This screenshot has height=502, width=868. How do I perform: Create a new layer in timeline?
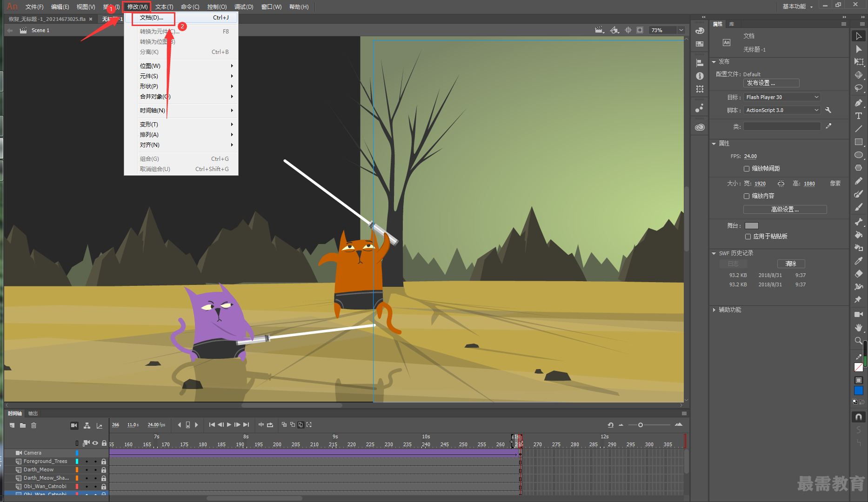point(12,425)
